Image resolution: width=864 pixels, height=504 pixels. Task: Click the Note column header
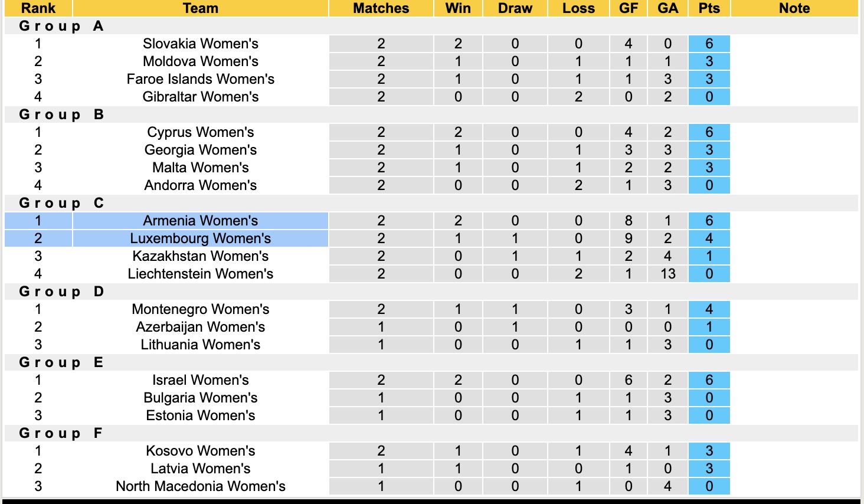click(x=794, y=8)
